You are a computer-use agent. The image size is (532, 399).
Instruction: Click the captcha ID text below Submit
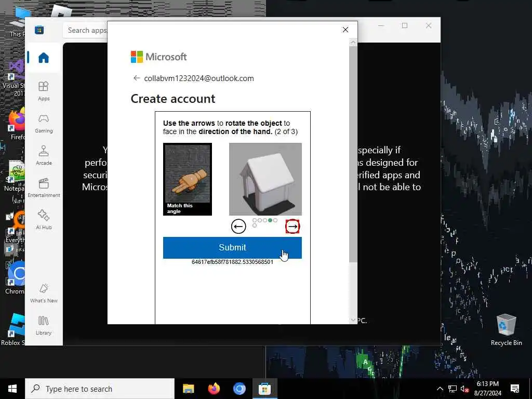coord(232,262)
